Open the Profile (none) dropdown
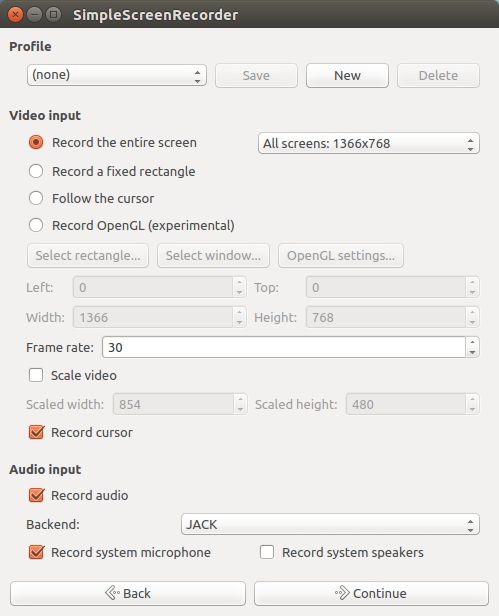The width and height of the screenshot is (499, 616). (x=117, y=75)
